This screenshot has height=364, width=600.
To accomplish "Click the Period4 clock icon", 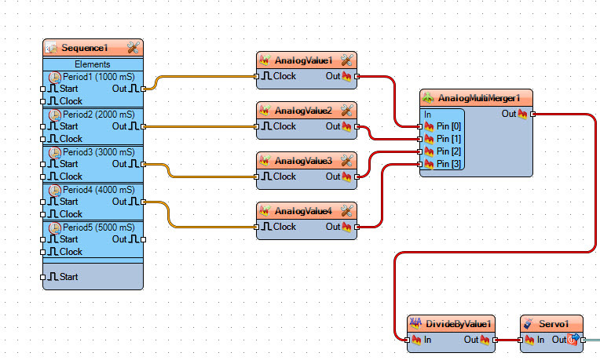I will [x=55, y=191].
